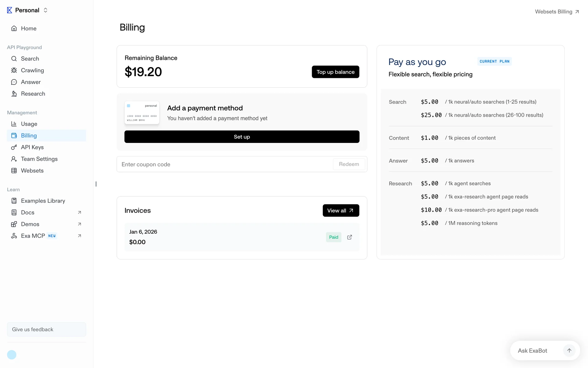Select the Answer chat bubble icon
The image size is (588, 368).
point(14,82)
